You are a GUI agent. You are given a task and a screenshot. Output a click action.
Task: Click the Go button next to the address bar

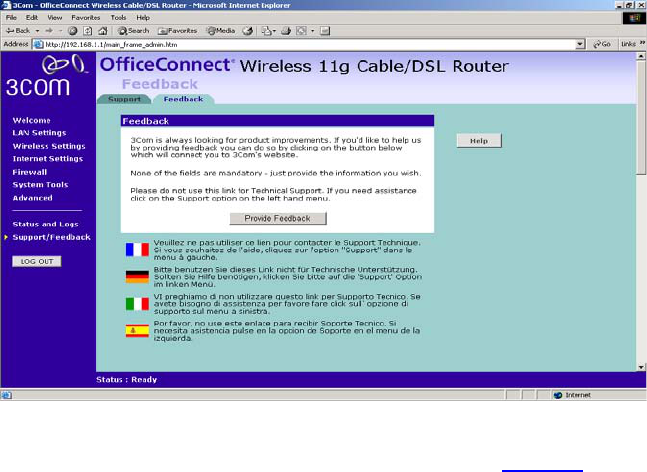coord(602,44)
